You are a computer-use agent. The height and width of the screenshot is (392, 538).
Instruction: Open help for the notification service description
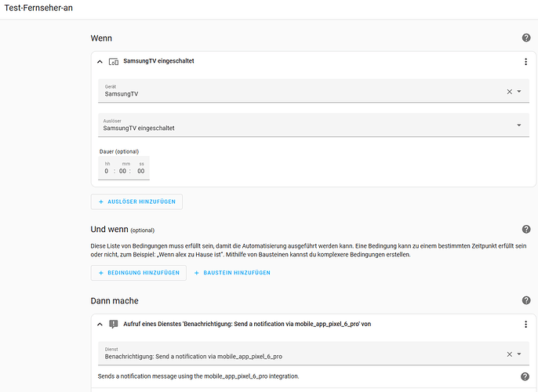(x=525, y=376)
